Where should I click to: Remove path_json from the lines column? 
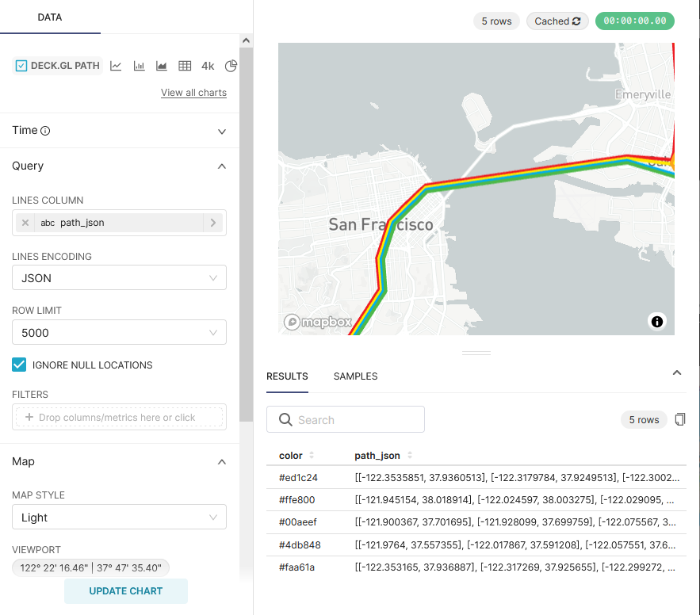(x=25, y=223)
